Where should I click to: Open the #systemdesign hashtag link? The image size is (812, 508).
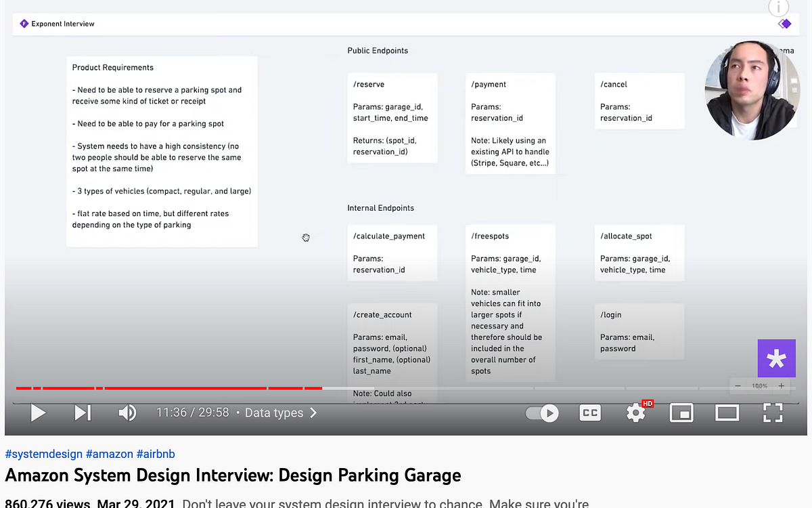click(x=43, y=453)
